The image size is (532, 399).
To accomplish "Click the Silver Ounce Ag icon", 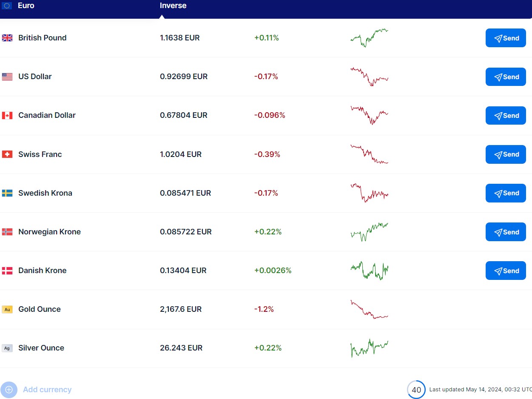I will click(7, 348).
